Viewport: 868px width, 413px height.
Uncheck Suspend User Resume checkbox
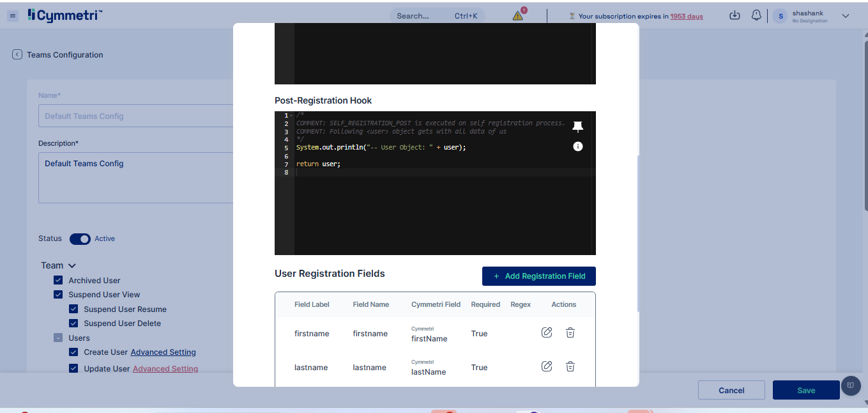click(73, 309)
